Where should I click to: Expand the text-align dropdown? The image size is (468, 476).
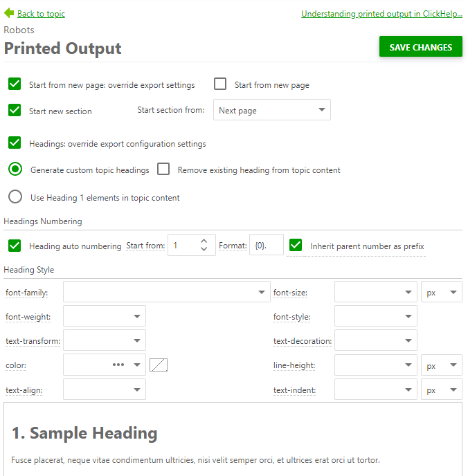point(105,390)
